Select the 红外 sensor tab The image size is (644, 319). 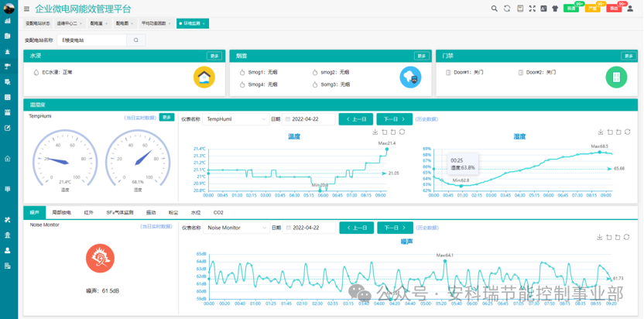tap(89, 212)
